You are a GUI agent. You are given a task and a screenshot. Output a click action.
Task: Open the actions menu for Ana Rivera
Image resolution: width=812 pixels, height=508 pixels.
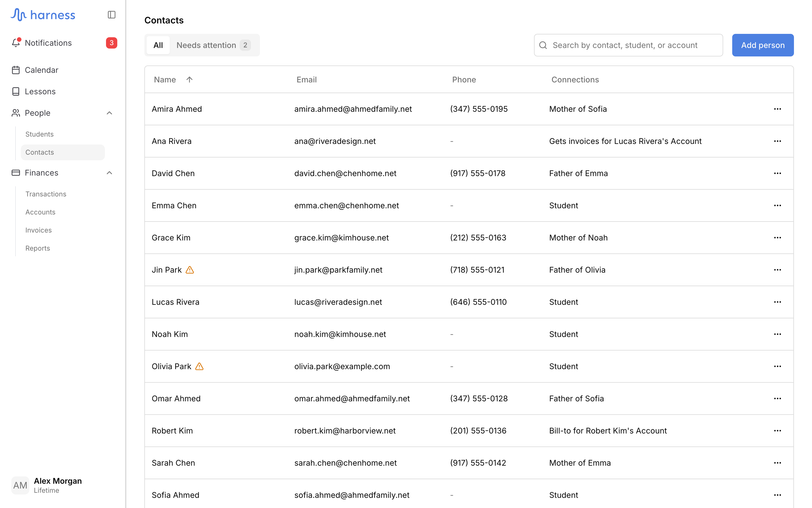pyautogui.click(x=777, y=141)
